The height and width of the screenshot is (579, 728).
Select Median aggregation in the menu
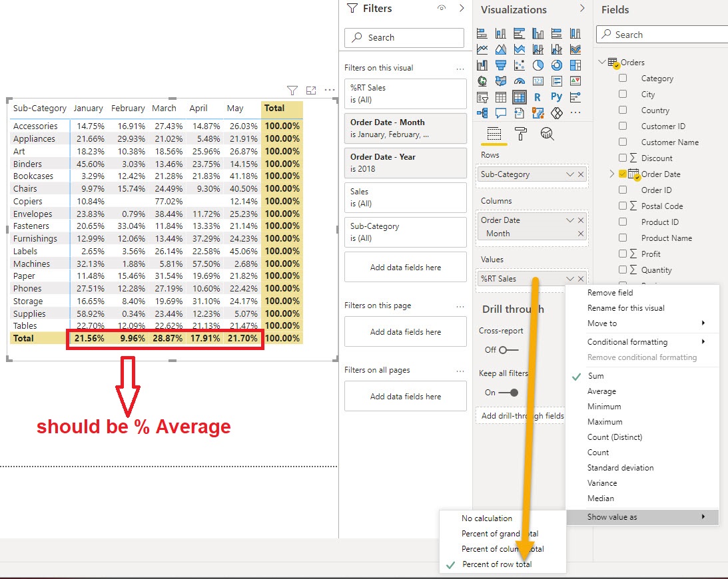643,498
